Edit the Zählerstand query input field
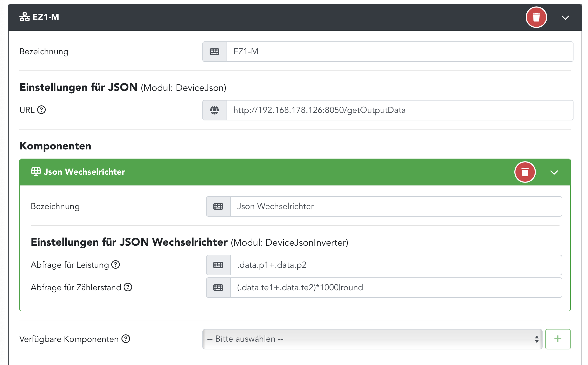This screenshot has height=365, width=588. click(396, 288)
